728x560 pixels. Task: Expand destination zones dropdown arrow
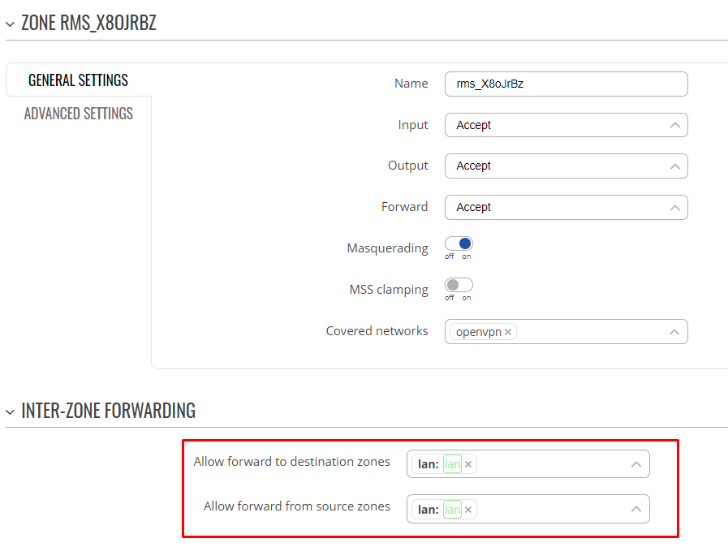click(x=636, y=464)
